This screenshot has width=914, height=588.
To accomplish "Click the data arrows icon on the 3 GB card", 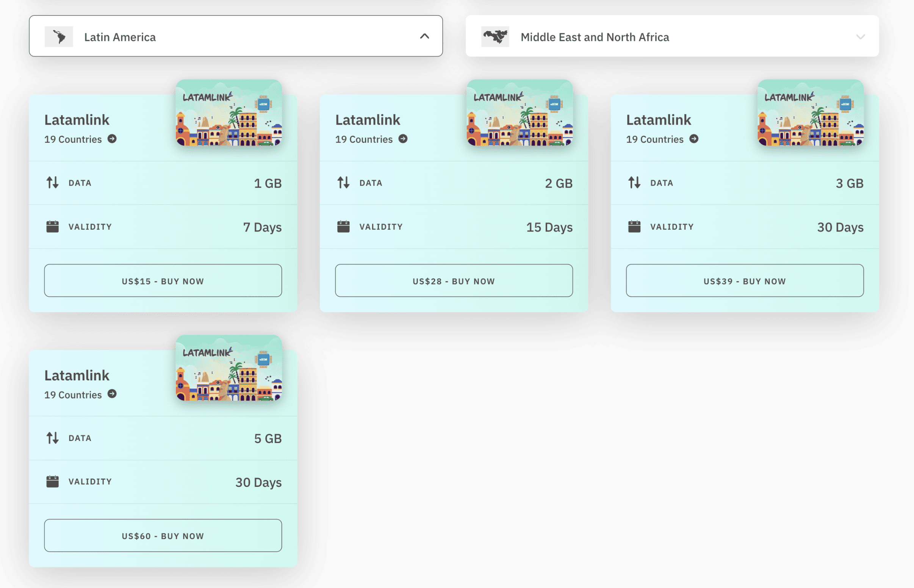I will tap(634, 183).
